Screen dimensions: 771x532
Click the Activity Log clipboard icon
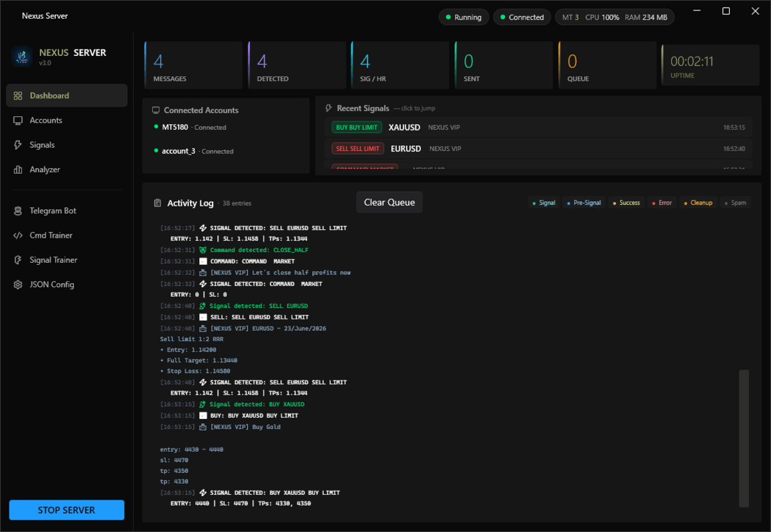pyautogui.click(x=157, y=203)
